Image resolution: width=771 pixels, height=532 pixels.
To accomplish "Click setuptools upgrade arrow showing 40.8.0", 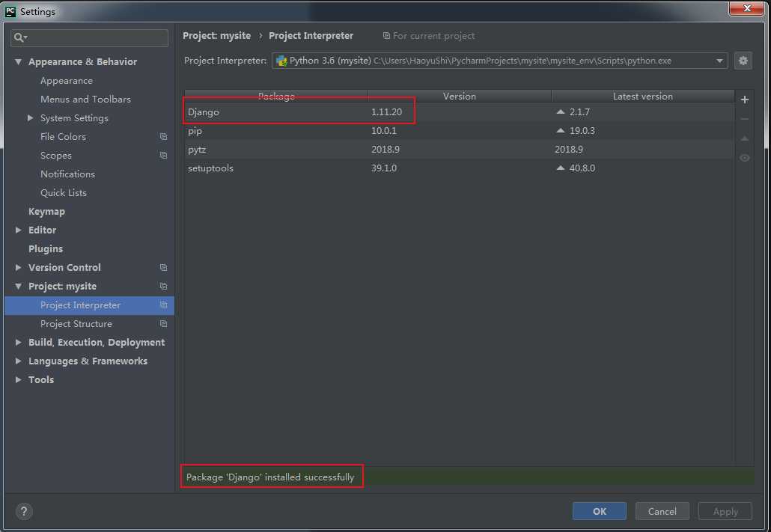I will tap(560, 168).
